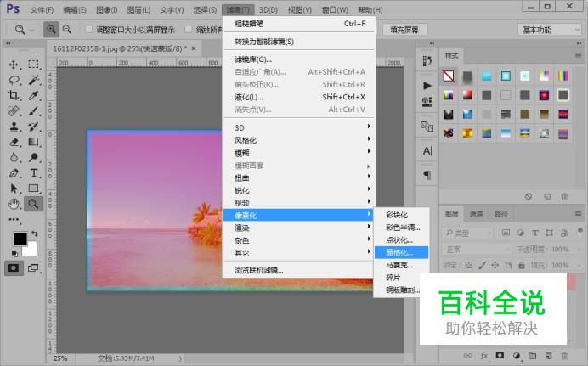Select the Zoom tool in toolbox
The image size is (588, 366).
(33, 204)
